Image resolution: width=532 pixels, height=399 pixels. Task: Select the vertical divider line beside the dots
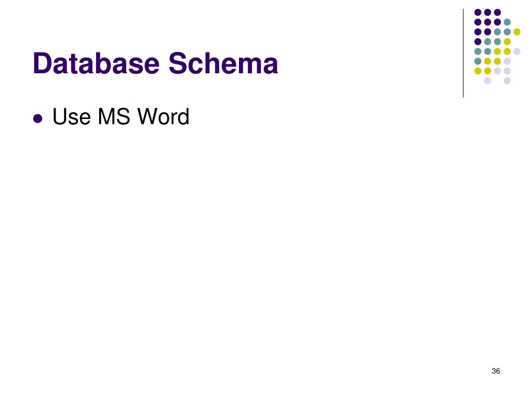(x=463, y=54)
